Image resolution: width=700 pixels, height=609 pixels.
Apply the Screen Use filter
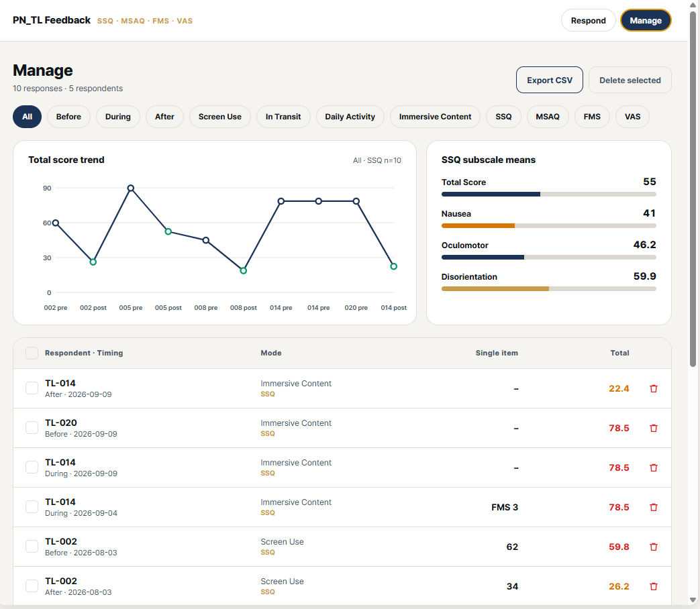pyautogui.click(x=219, y=117)
